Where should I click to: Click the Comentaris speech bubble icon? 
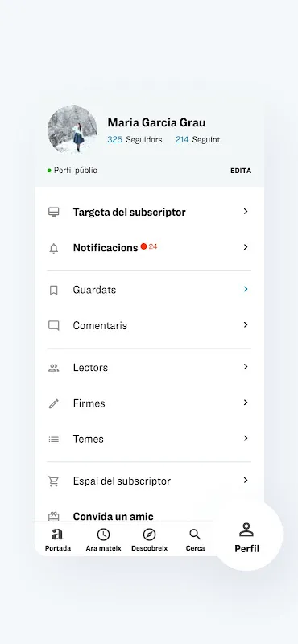[53, 326]
